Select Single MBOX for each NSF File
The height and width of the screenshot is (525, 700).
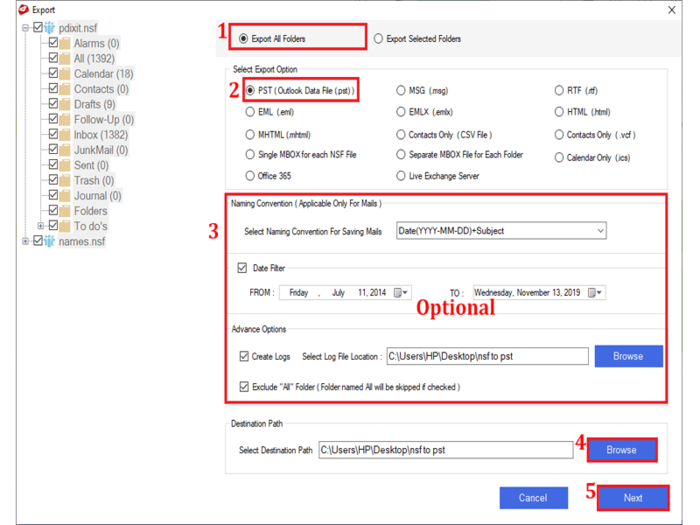[250, 154]
